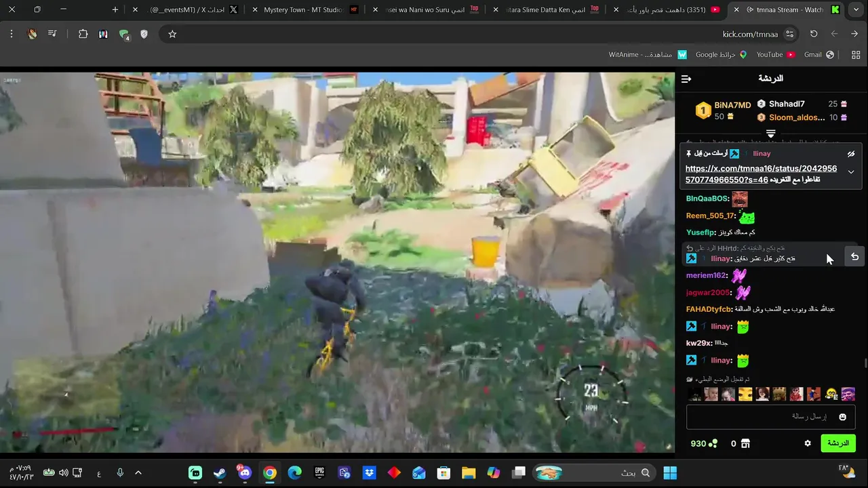Switch to the Mystery Town MT Studio tab

[x=305, y=9]
